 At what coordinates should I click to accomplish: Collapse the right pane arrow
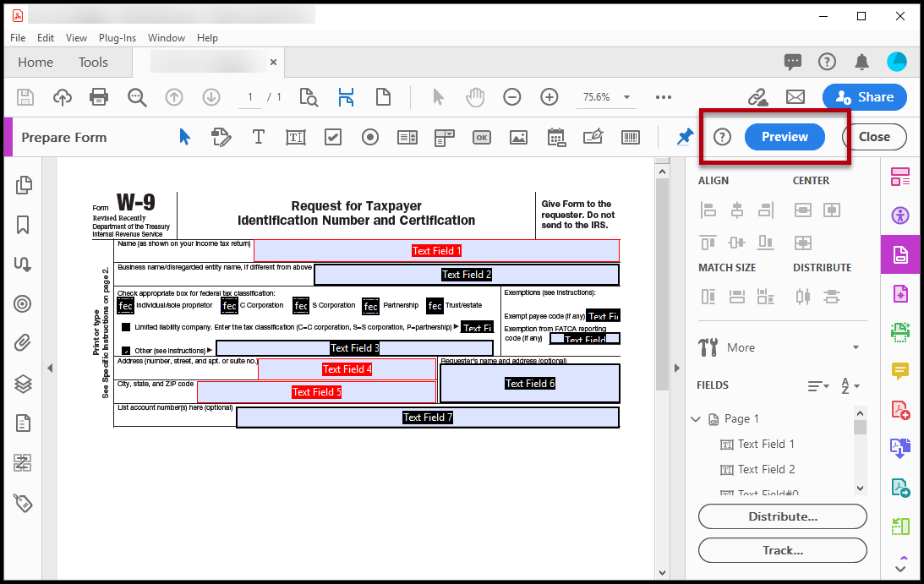676,368
